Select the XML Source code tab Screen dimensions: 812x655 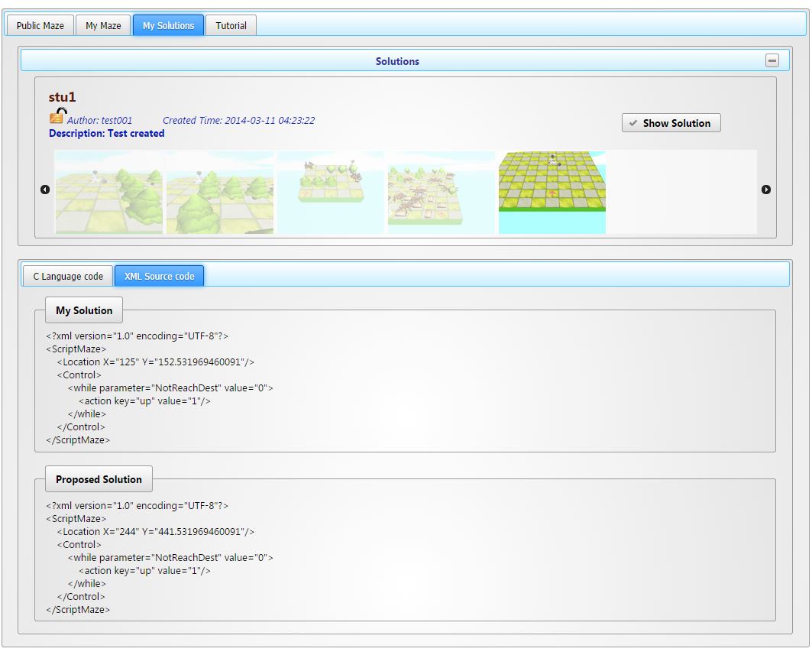pyautogui.click(x=159, y=276)
